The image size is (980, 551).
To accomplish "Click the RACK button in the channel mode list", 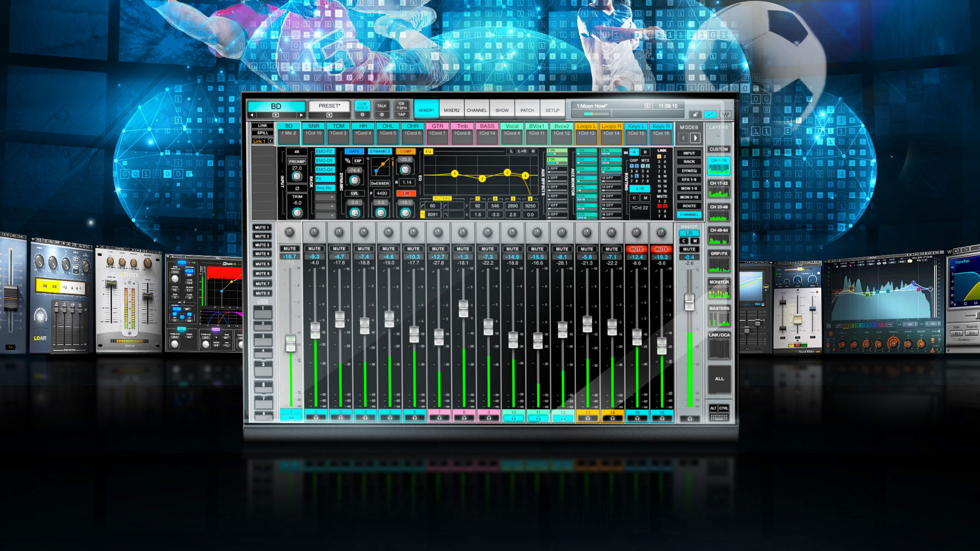I will click(689, 162).
